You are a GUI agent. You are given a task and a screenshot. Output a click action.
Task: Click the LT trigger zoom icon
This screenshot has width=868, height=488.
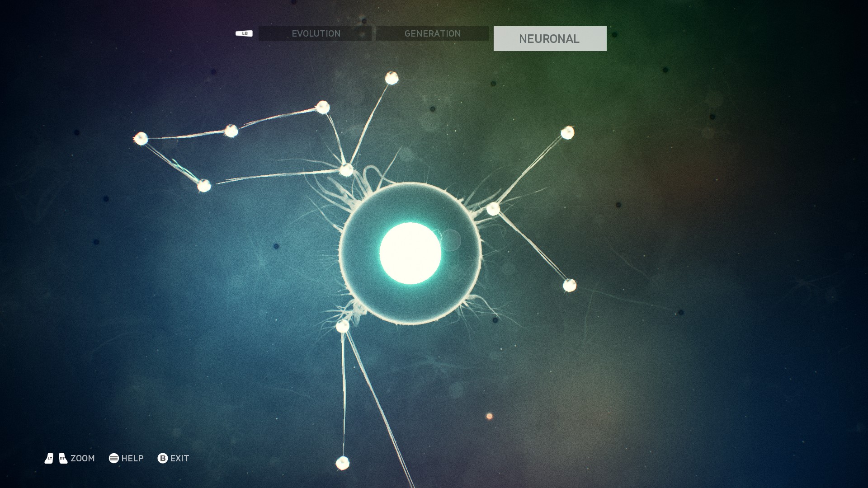(49, 458)
